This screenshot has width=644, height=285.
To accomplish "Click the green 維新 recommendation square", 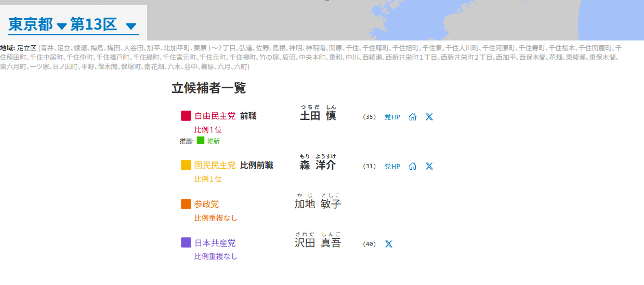I will click(201, 140).
